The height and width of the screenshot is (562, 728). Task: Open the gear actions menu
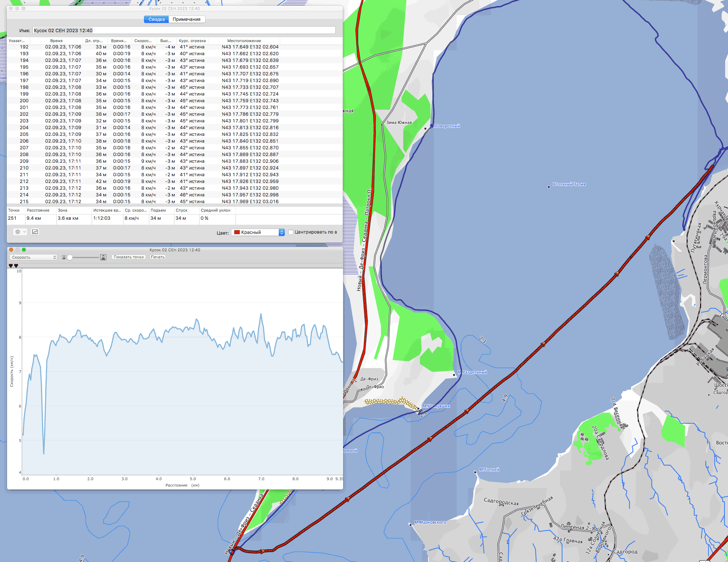coord(19,232)
